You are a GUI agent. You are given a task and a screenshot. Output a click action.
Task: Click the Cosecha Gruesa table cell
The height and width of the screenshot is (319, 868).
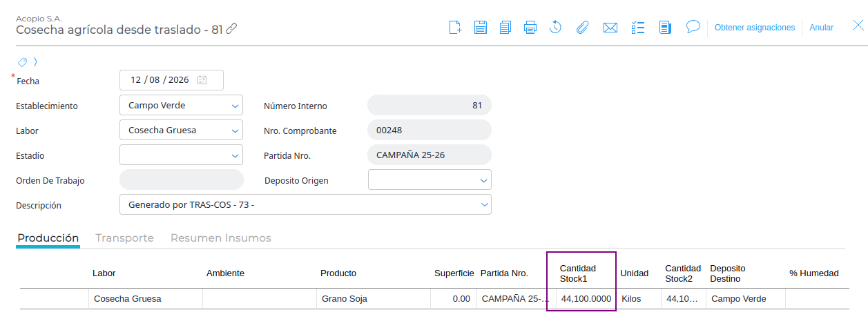146,299
